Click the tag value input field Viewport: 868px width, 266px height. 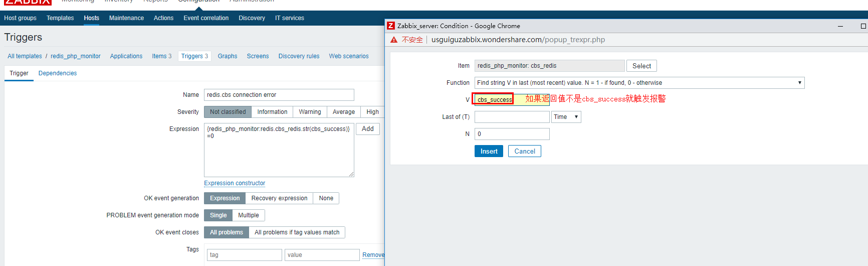pyautogui.click(x=322, y=255)
